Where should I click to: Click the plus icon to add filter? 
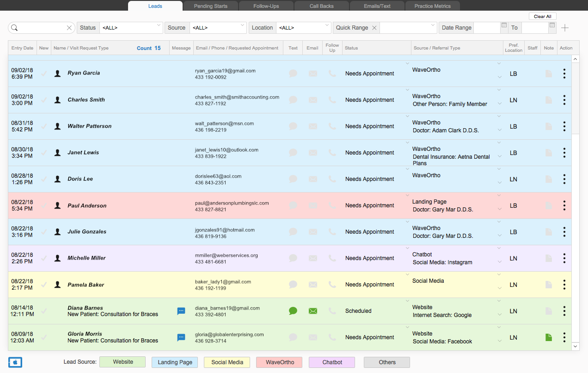pyautogui.click(x=565, y=28)
